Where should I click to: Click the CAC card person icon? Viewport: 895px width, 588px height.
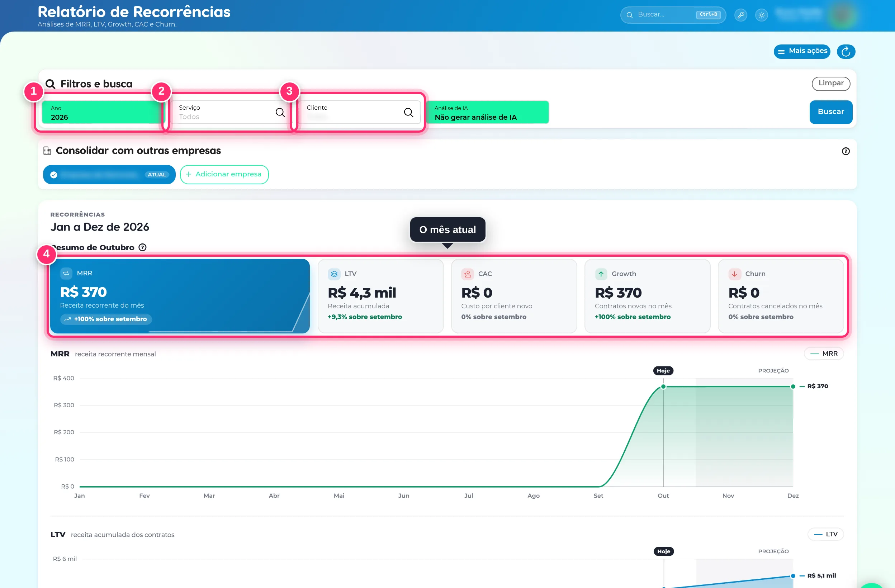[468, 274]
